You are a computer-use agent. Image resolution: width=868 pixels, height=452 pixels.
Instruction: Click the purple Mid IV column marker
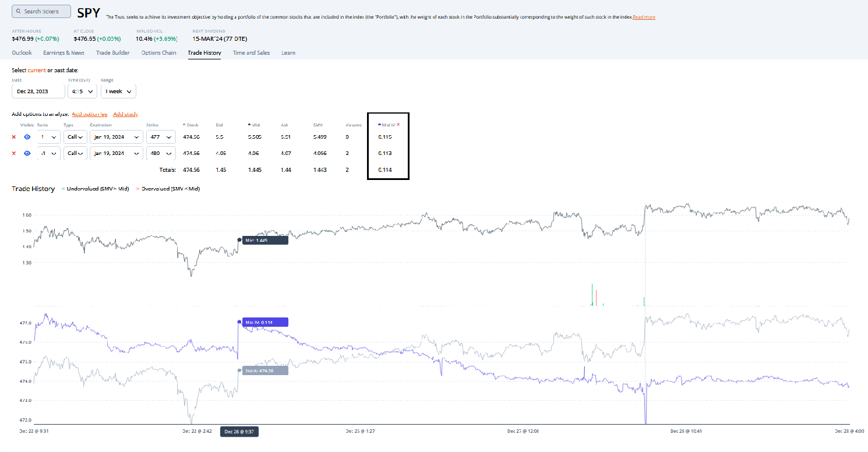click(x=379, y=125)
